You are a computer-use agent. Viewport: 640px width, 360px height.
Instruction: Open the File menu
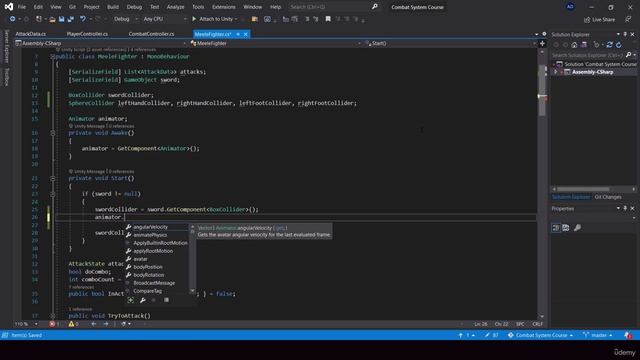click(22, 7)
